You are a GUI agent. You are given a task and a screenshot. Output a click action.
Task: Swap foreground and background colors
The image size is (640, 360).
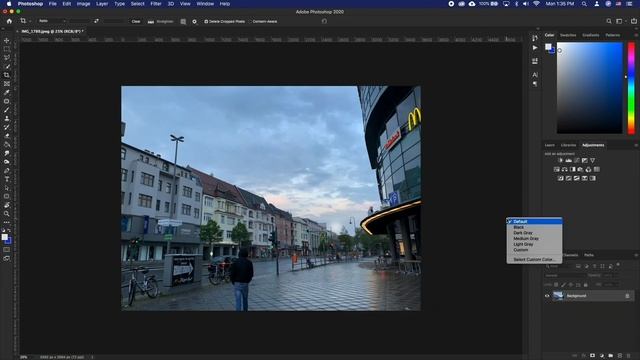click(x=9, y=231)
